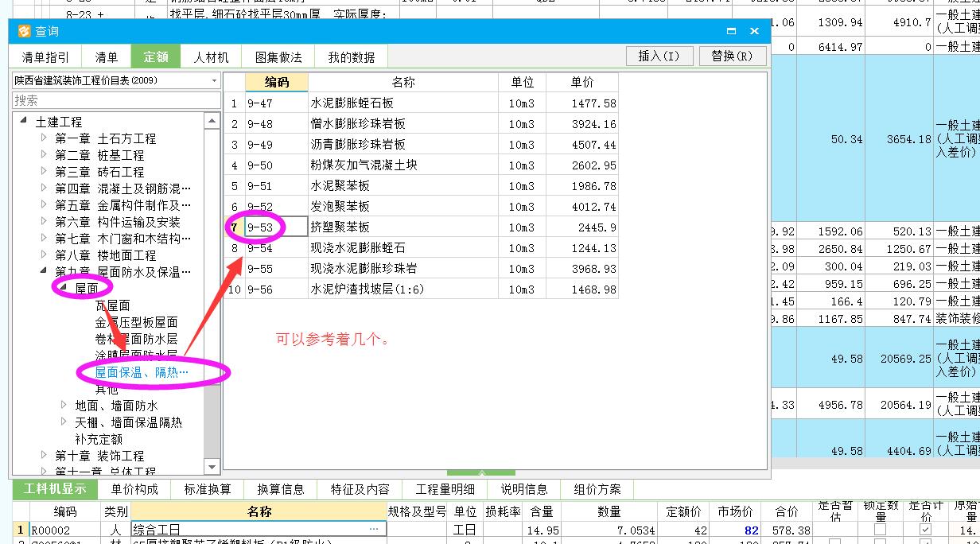
Task: Select row 9-56 水泥炉渣找坡层
Action: (x=421, y=289)
